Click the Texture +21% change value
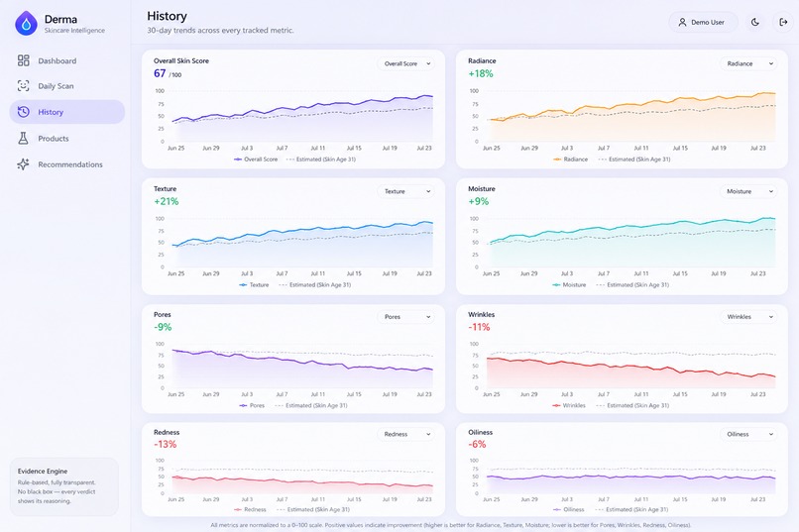This screenshot has height=532, width=799. (167, 201)
